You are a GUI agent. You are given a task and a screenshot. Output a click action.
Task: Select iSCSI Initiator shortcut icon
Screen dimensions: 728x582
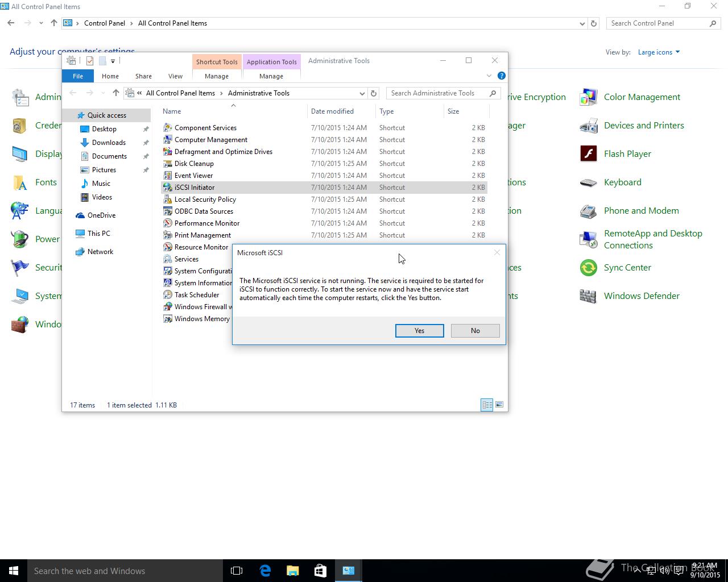point(168,188)
